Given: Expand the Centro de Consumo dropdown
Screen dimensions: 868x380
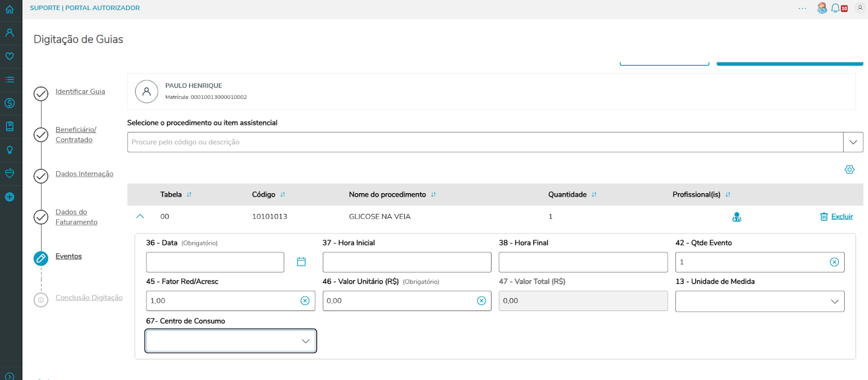Looking at the screenshot, I should (x=305, y=341).
